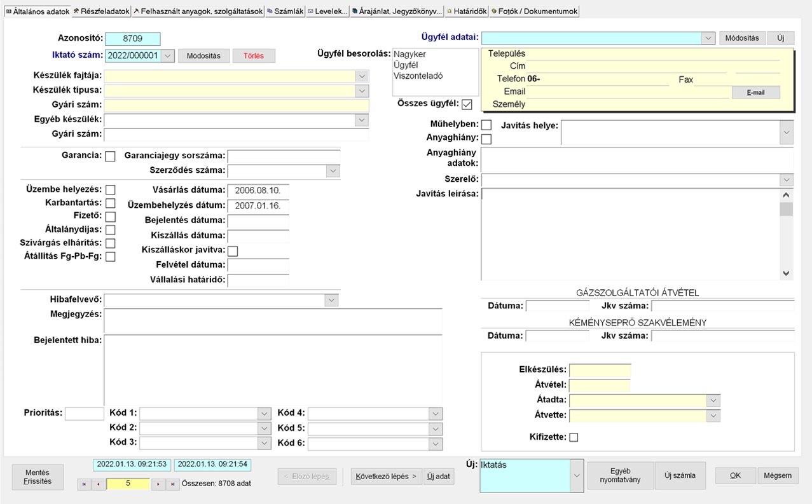Open the Határidők tab
Viewport: 812px width, 504px height.
coord(466,11)
